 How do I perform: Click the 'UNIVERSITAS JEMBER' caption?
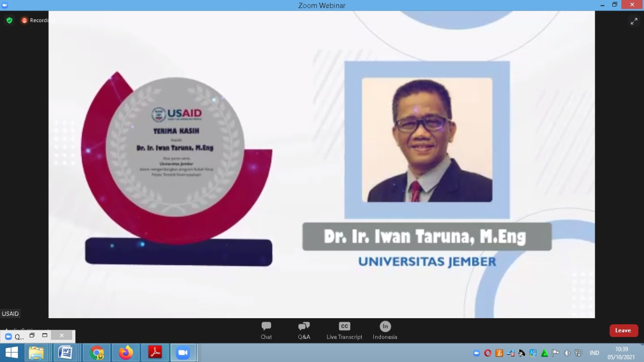point(427,262)
